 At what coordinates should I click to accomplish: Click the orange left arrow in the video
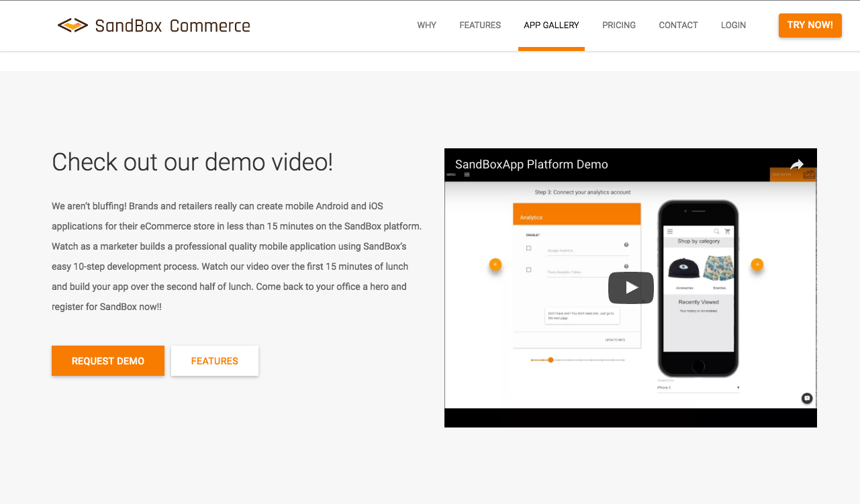coord(495,264)
